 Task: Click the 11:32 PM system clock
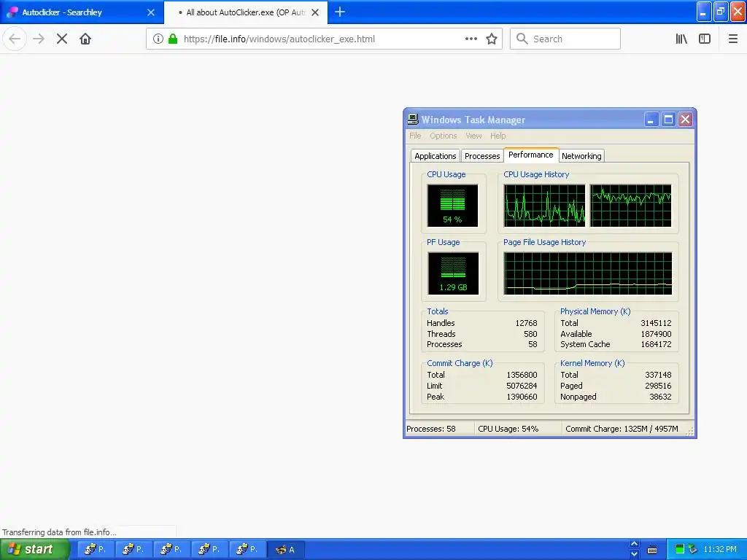(x=720, y=550)
